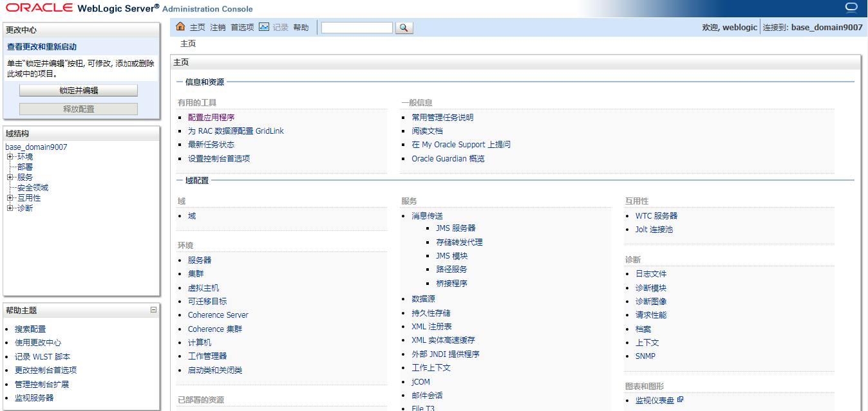This screenshot has height=411, width=868.
Task: Open the 域 configuration link
Action: (192, 216)
